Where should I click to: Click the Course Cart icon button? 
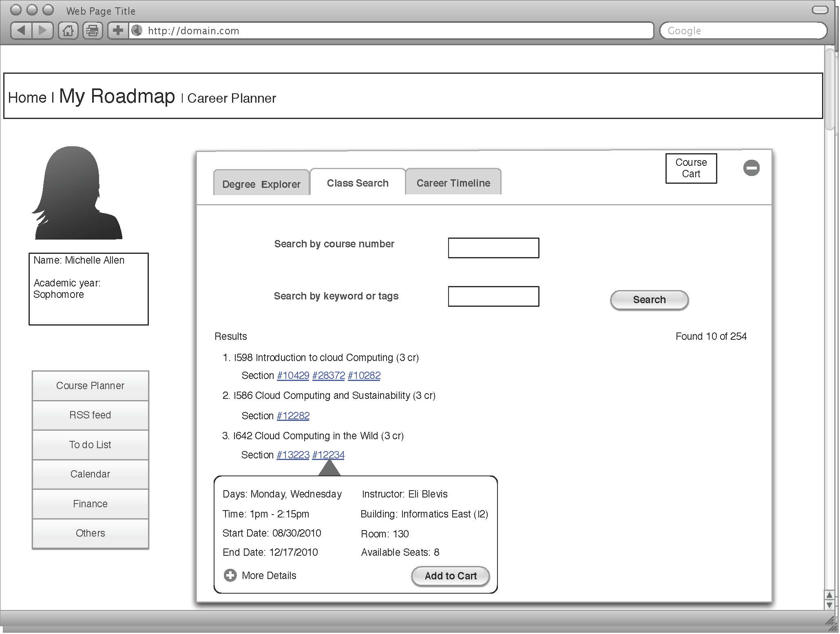(x=691, y=168)
